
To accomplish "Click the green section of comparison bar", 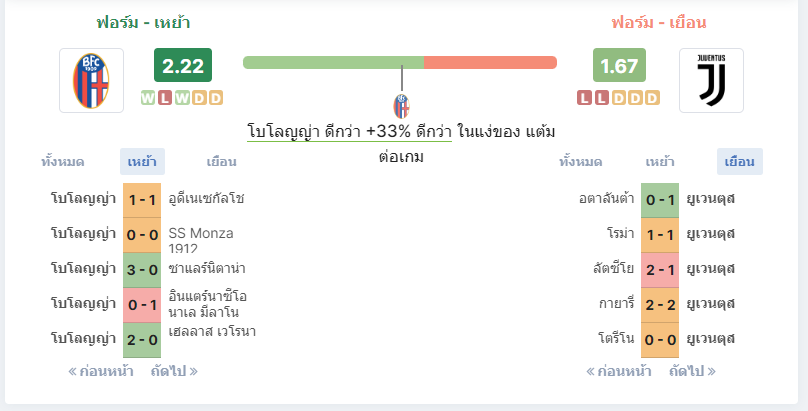I will [x=333, y=62].
